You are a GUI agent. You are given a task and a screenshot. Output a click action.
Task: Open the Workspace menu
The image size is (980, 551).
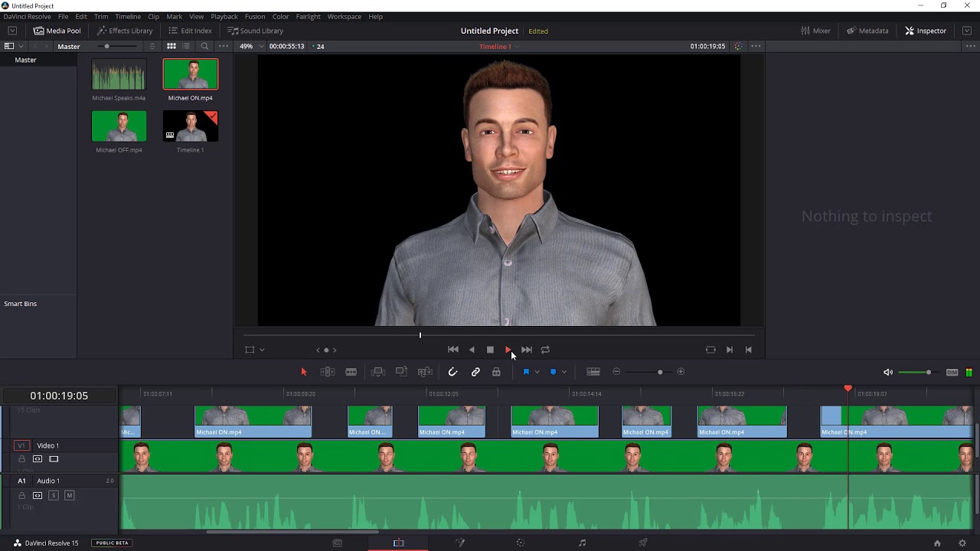344,17
